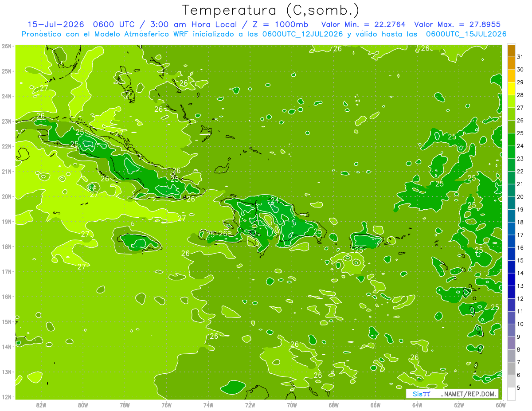Click the latitude axis label "20N"
This screenshot has width=532, height=411.
point(7,196)
